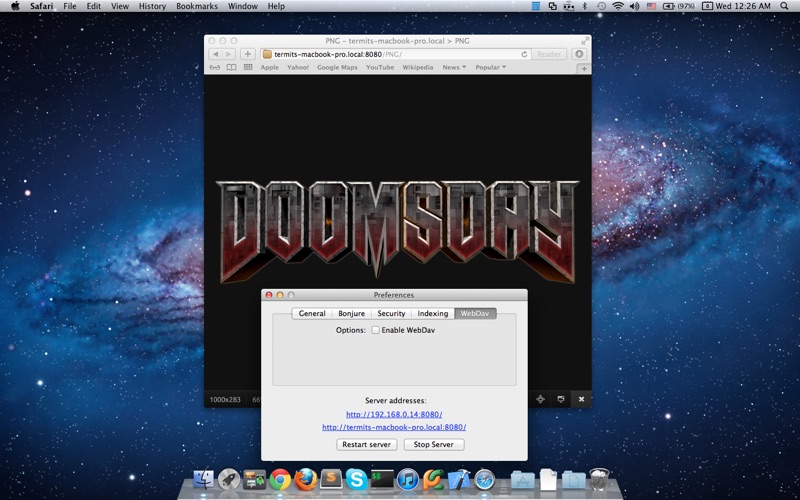Viewport: 800px width, 500px height.
Task: Launch Google Chrome from the Dock
Action: tap(280, 480)
